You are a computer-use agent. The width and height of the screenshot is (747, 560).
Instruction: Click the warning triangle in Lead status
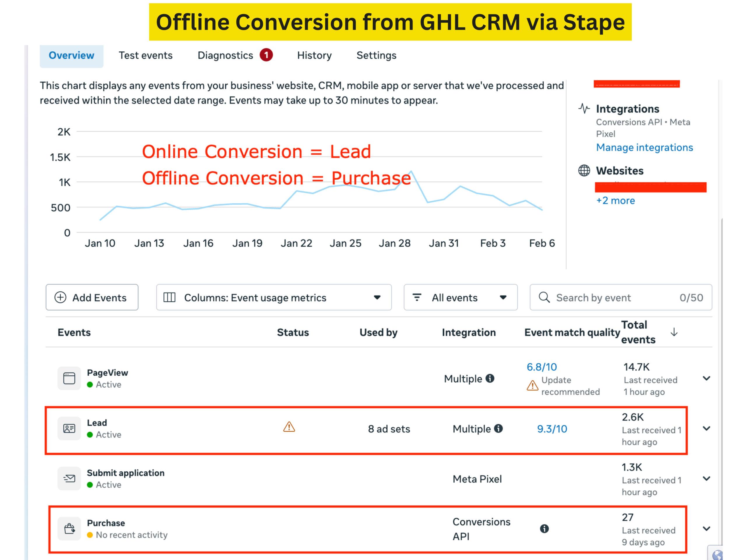click(x=289, y=427)
